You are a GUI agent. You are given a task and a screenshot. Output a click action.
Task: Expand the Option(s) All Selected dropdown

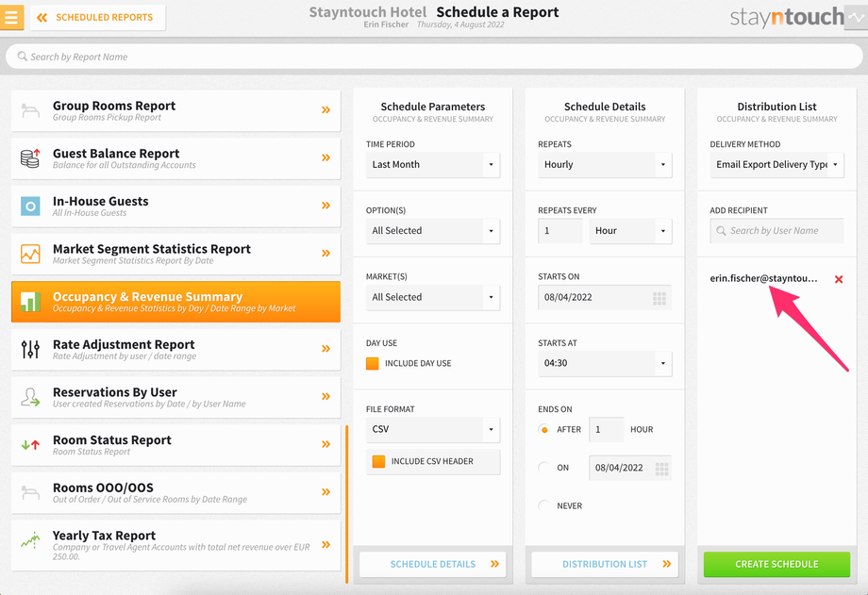[x=433, y=231]
